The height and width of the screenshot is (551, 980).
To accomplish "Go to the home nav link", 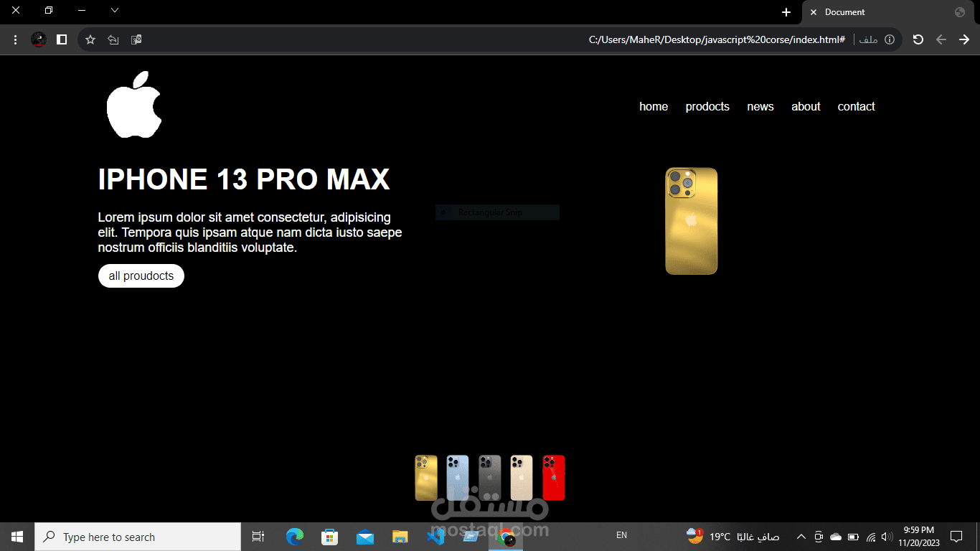I will click(654, 107).
